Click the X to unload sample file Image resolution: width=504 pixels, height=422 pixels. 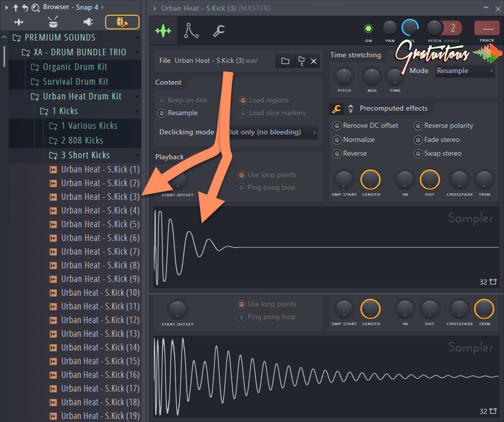pos(314,61)
